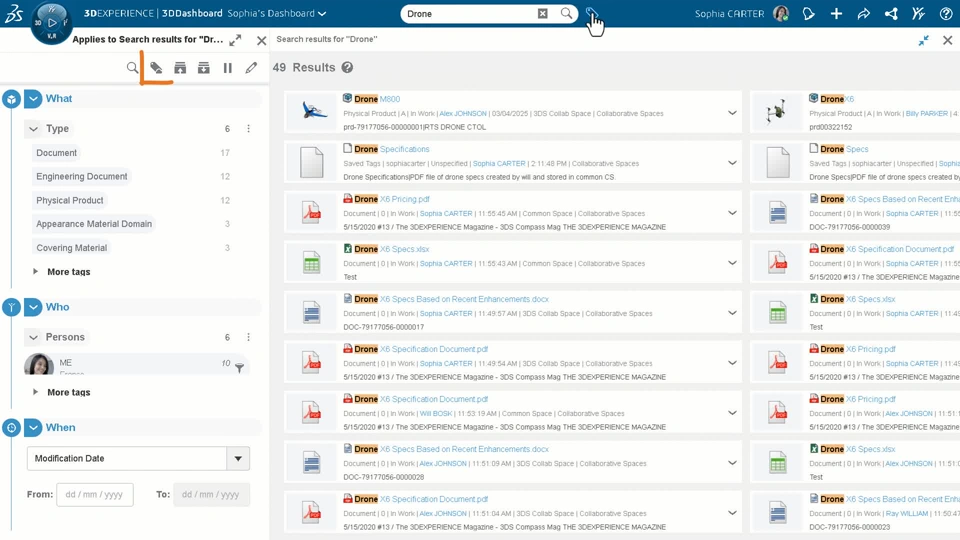This screenshot has height=540, width=960.
Task: Collapse the Who section
Action: (33, 307)
